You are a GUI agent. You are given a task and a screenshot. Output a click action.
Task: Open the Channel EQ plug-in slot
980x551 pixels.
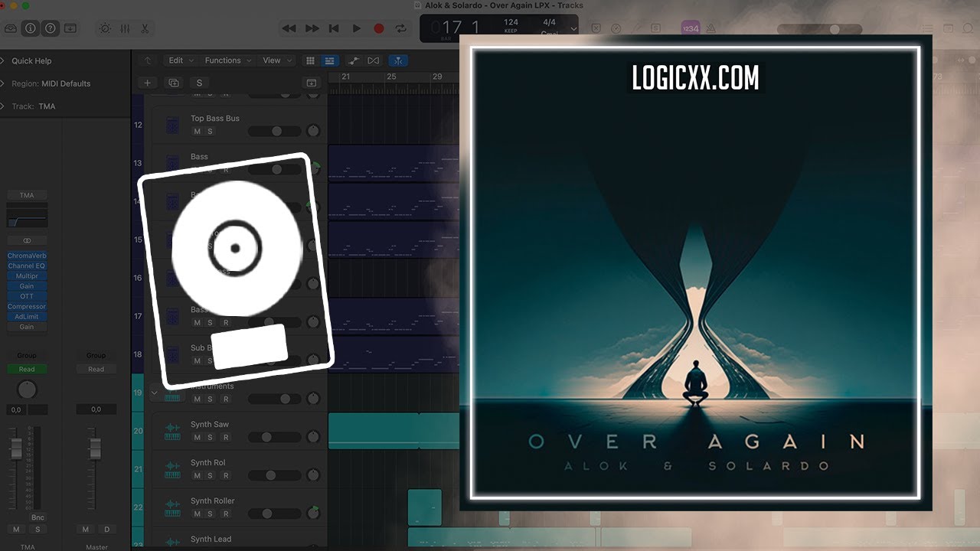pos(27,266)
